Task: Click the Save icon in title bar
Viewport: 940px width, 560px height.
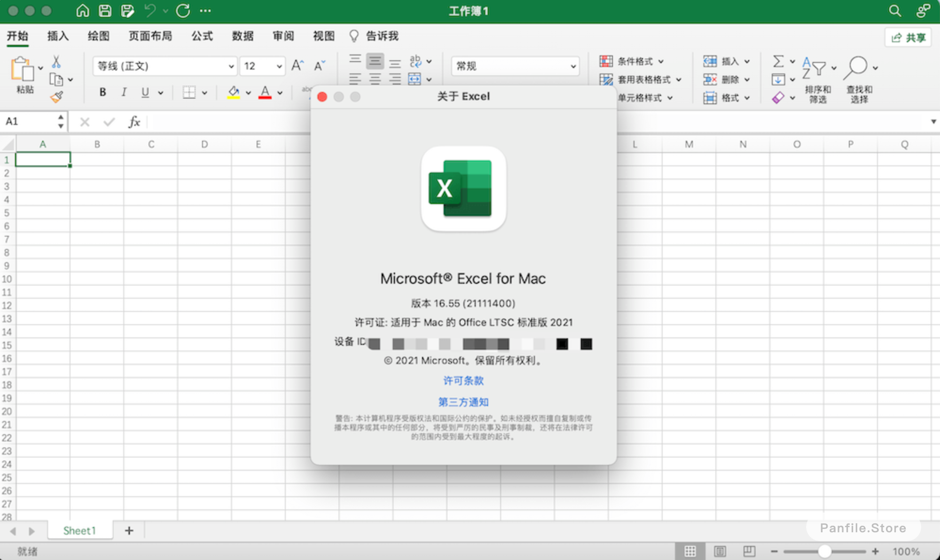Action: point(105,10)
